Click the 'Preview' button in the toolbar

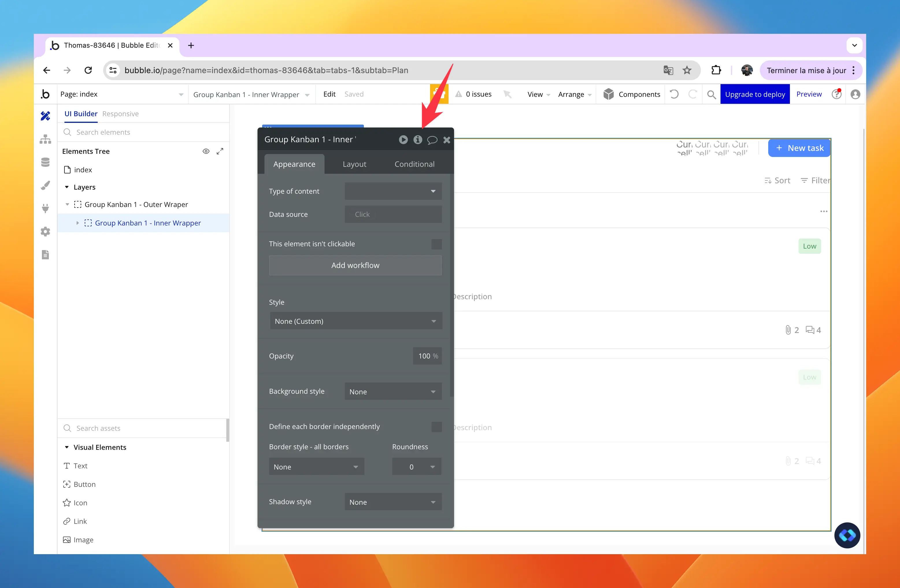pyautogui.click(x=809, y=94)
